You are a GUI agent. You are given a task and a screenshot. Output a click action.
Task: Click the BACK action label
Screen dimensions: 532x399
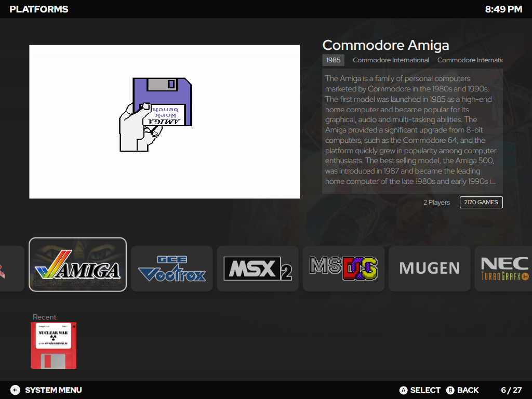click(x=468, y=390)
